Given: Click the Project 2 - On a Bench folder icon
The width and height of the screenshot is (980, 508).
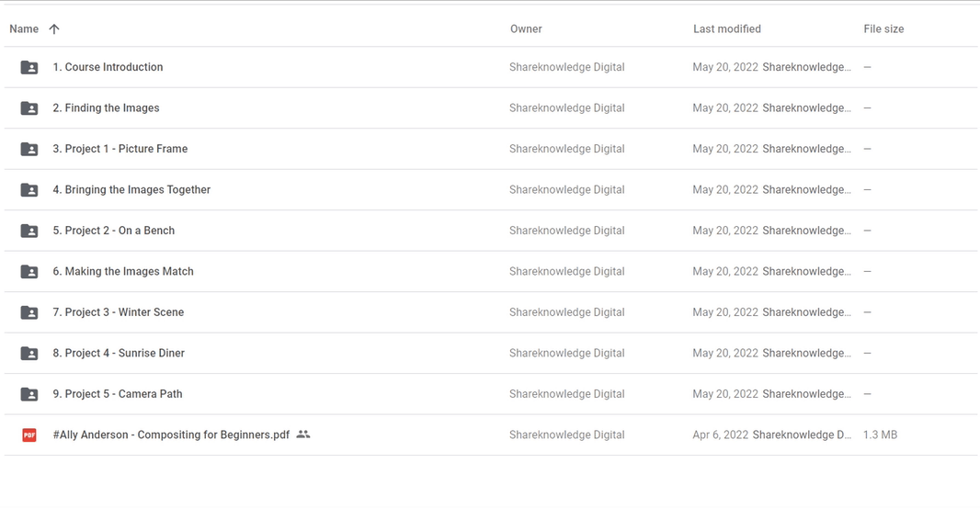Looking at the screenshot, I should click(29, 231).
